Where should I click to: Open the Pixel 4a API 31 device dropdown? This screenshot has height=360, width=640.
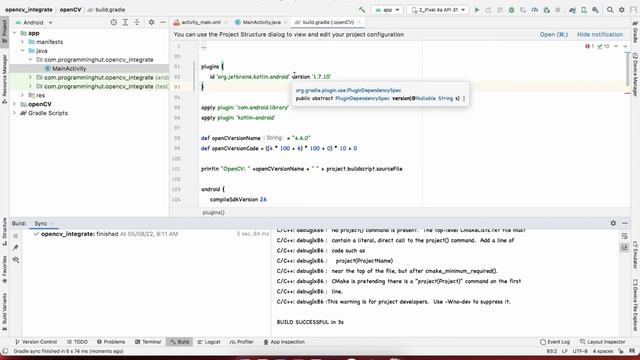click(438, 10)
